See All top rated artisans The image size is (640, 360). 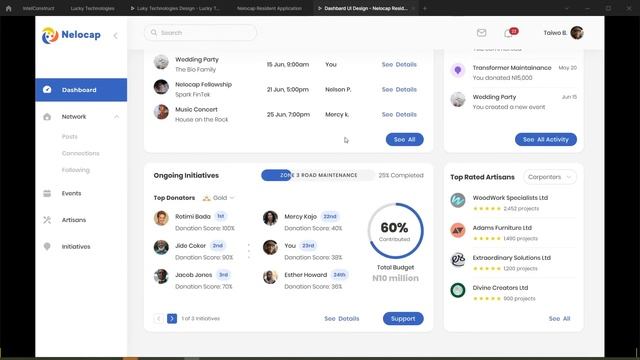click(560, 318)
